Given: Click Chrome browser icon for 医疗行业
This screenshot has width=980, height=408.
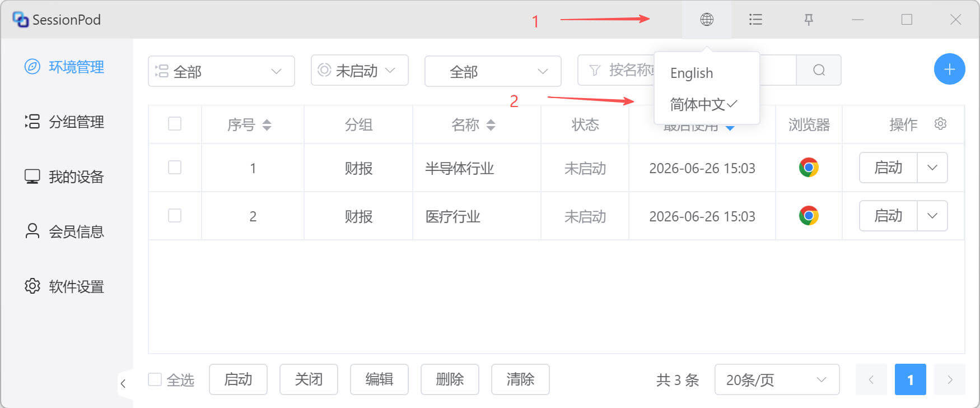Looking at the screenshot, I should (x=809, y=216).
